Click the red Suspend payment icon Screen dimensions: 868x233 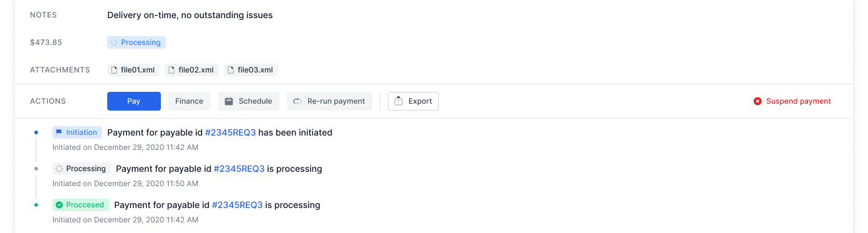pyautogui.click(x=758, y=101)
